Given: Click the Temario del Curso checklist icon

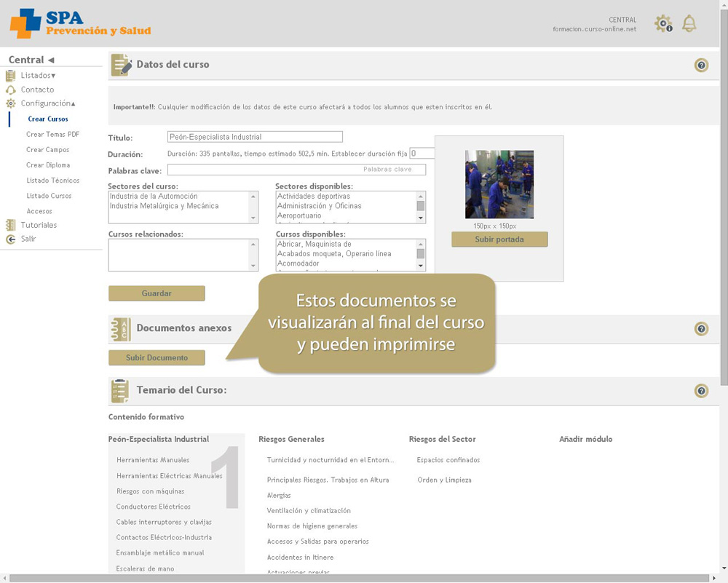Looking at the screenshot, I should (x=120, y=391).
